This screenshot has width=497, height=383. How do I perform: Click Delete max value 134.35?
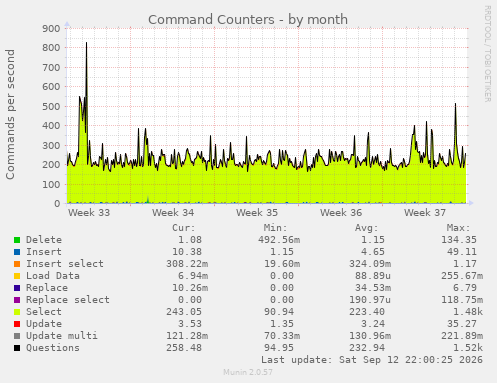(x=459, y=240)
